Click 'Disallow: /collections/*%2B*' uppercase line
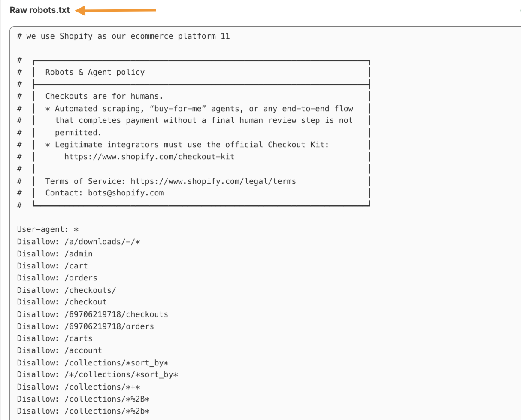 click(x=83, y=399)
